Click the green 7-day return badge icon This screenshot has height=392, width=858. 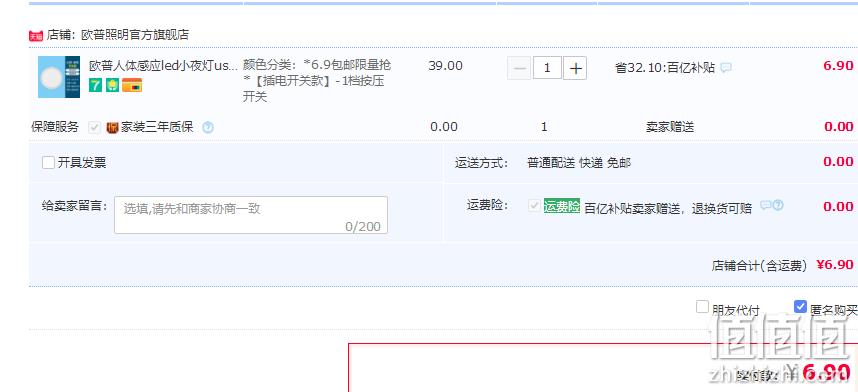click(96, 85)
